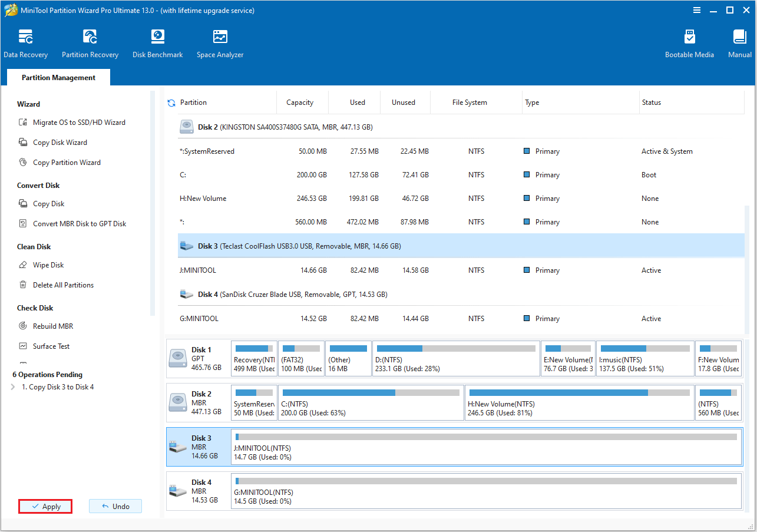Switch to the Partition Management tab
The image size is (757, 532).
click(58, 77)
